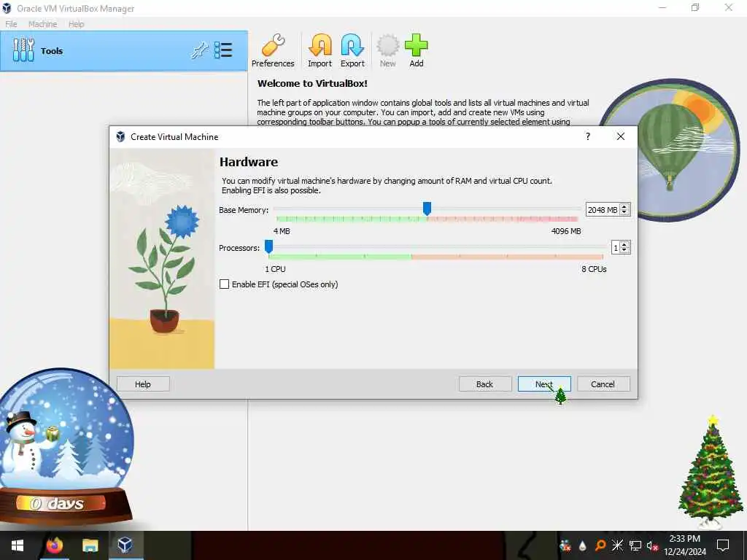747x560 pixels.
Task: Open Firefox from the taskbar
Action: click(54, 545)
